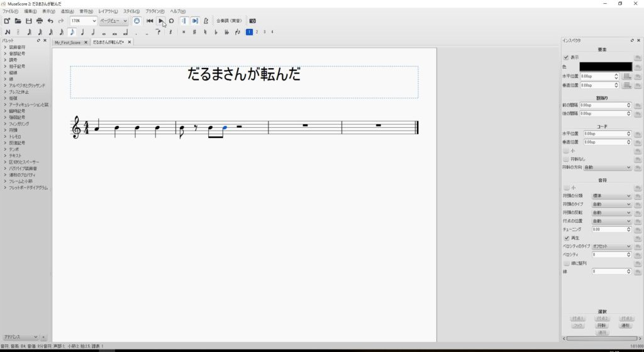The width and height of the screenshot is (644, 352).
Task: Open the ファイル(F) menu
Action: (x=10, y=11)
